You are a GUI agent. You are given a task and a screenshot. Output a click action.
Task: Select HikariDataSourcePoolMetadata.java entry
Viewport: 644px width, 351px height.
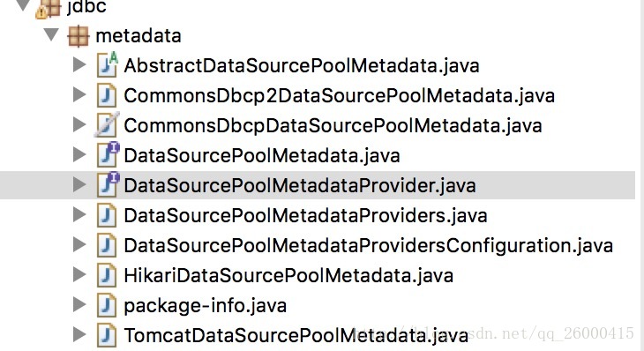[288, 275]
